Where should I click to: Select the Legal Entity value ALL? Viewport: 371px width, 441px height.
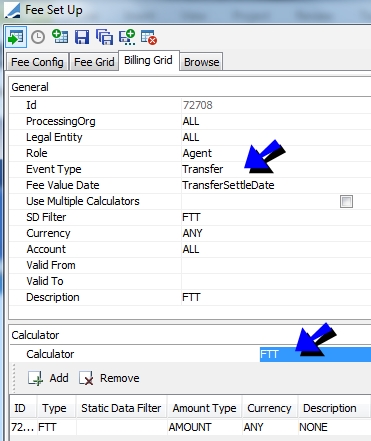click(x=276, y=137)
